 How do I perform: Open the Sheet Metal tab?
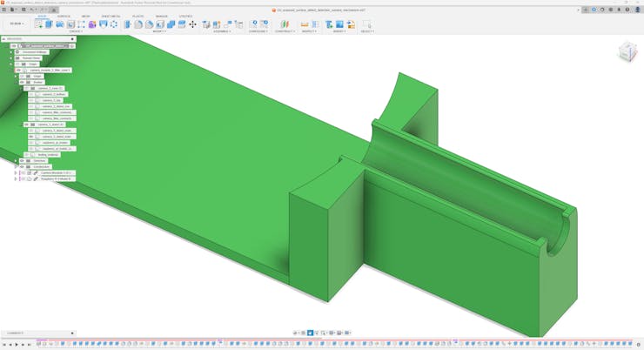tap(111, 16)
